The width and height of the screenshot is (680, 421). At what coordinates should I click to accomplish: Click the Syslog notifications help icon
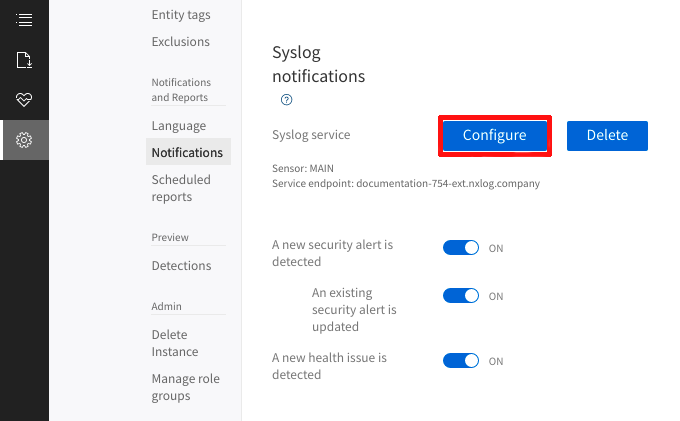(286, 99)
